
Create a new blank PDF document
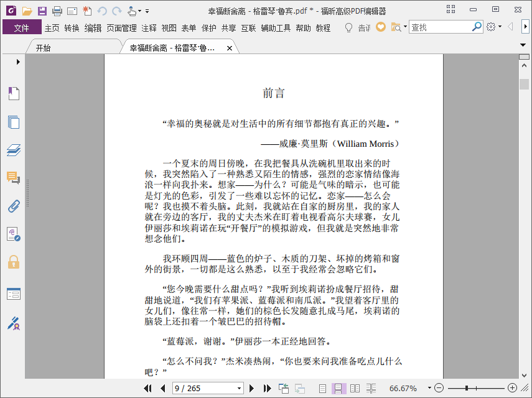[87, 11]
